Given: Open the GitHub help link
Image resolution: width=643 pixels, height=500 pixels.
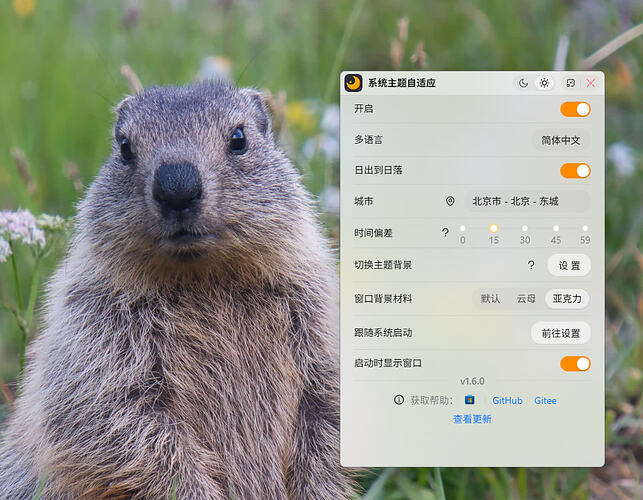Looking at the screenshot, I should [x=507, y=400].
